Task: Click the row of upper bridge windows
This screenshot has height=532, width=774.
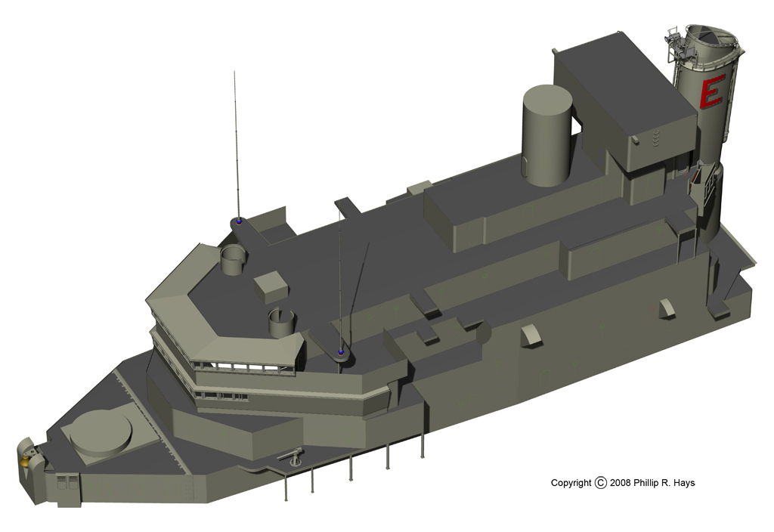Action: click(242, 367)
